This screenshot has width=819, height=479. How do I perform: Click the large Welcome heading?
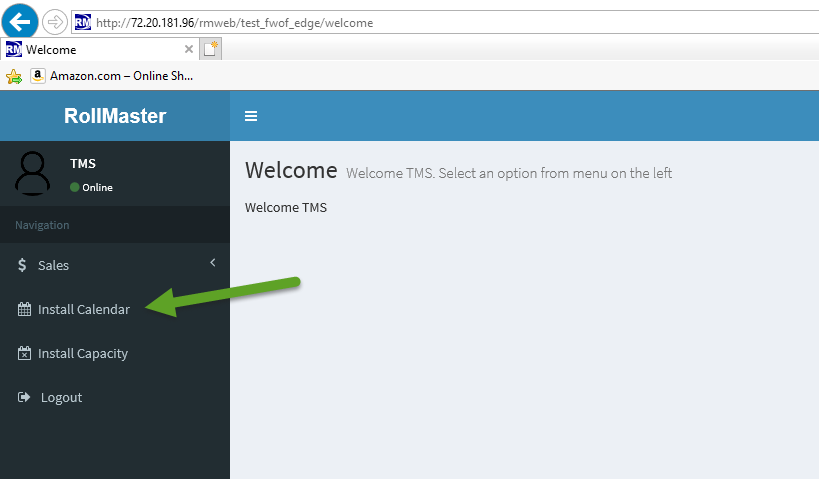pos(291,170)
